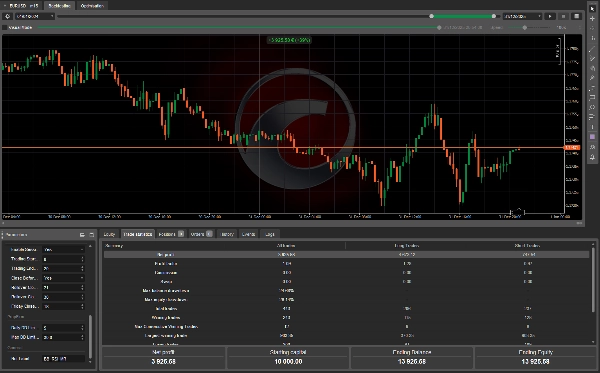Select the Commission row

click(x=346, y=273)
